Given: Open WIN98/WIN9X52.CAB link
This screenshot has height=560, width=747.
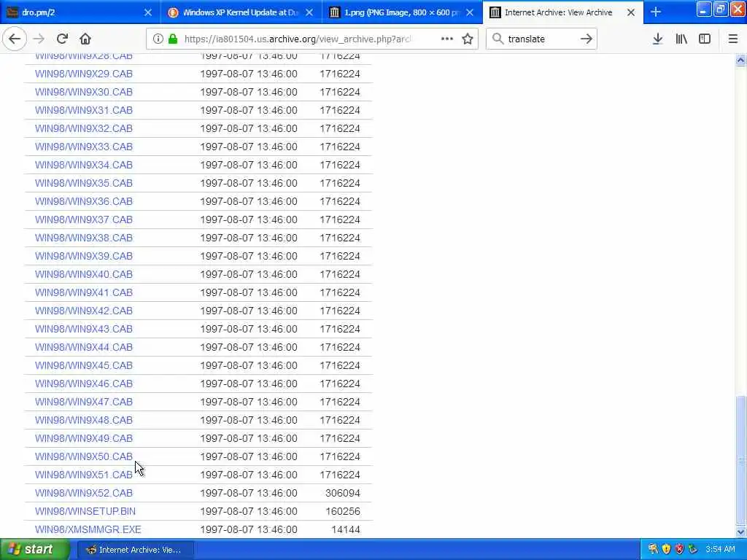Looking at the screenshot, I should (83, 493).
